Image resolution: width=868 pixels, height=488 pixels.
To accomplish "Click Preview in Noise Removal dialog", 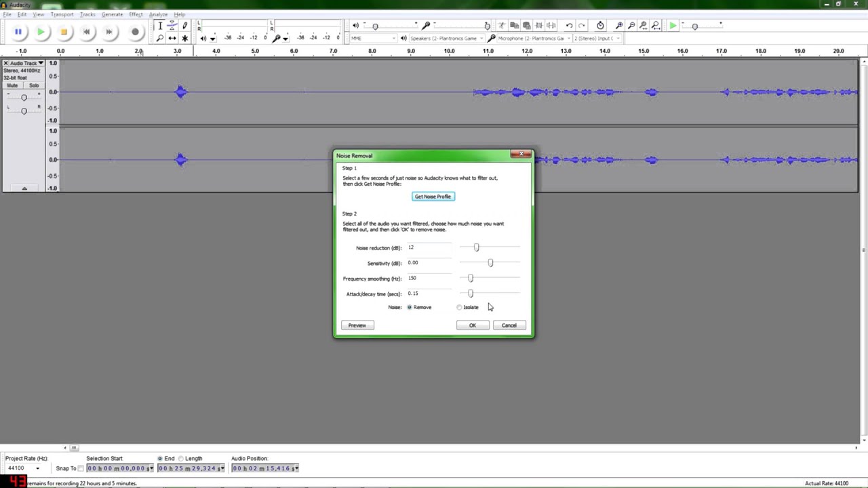I will click(357, 325).
